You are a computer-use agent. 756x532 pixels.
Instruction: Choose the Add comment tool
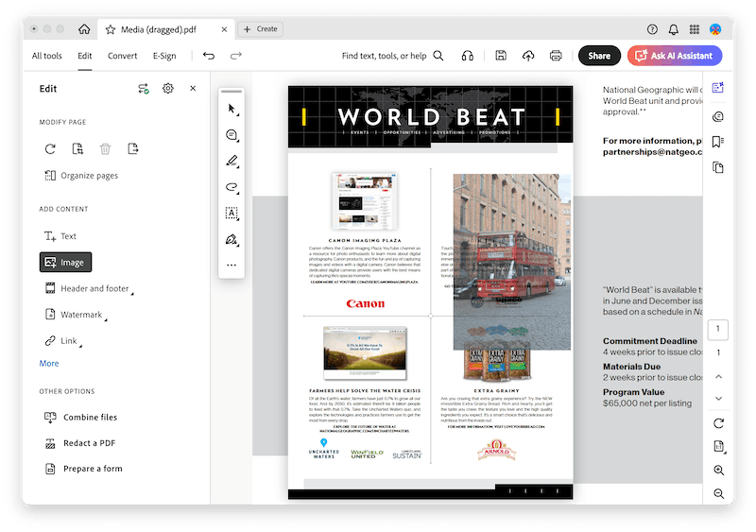coord(232,135)
